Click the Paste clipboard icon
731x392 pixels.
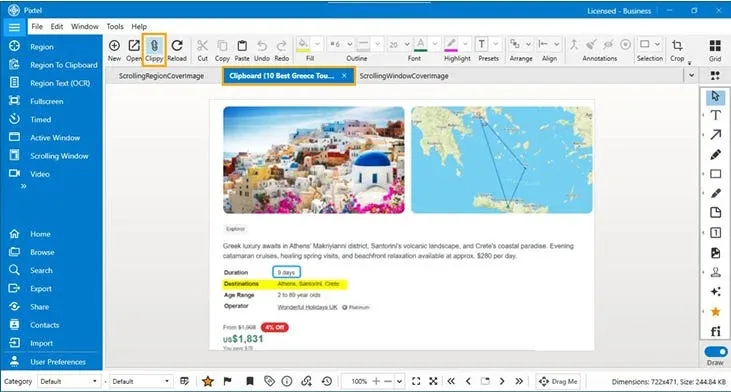(x=242, y=50)
